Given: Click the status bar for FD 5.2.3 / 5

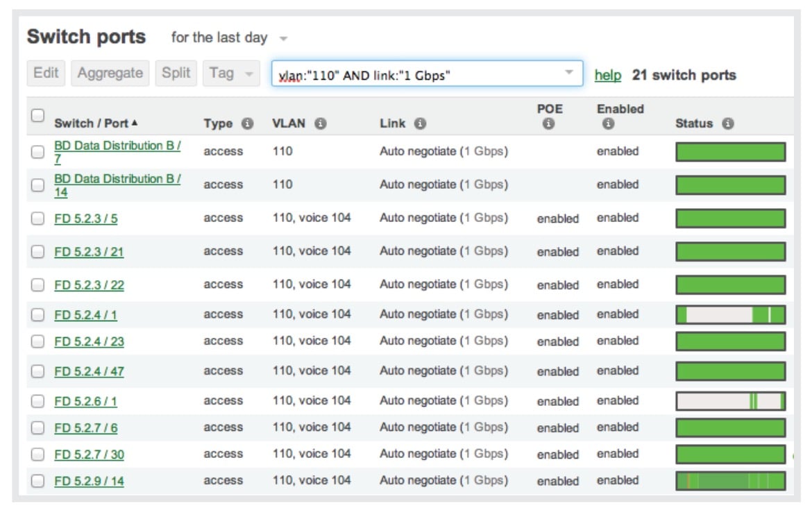Looking at the screenshot, I should [730, 219].
